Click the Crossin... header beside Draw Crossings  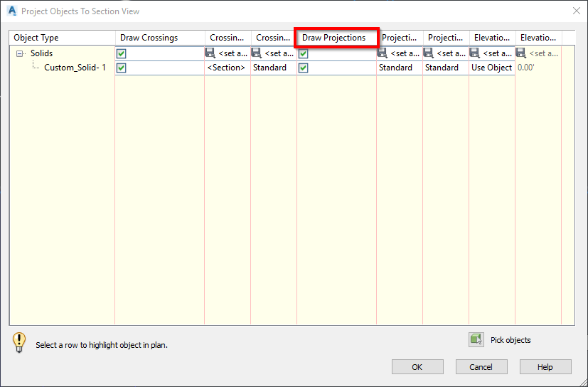click(228, 38)
